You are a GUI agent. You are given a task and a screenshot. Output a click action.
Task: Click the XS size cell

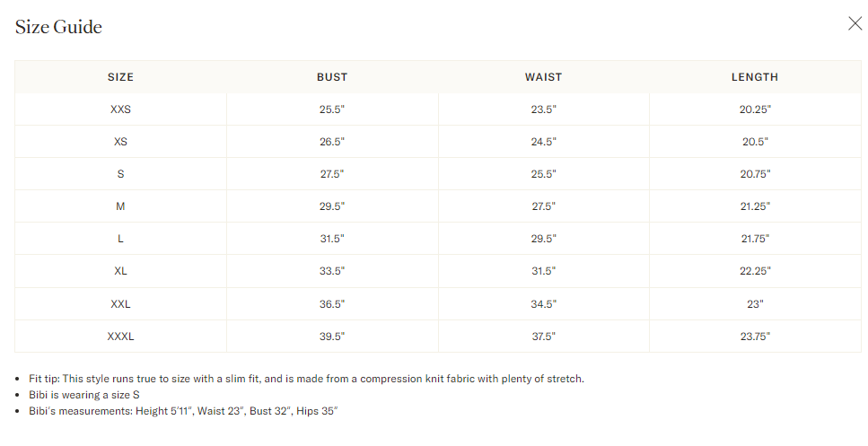pyautogui.click(x=120, y=142)
